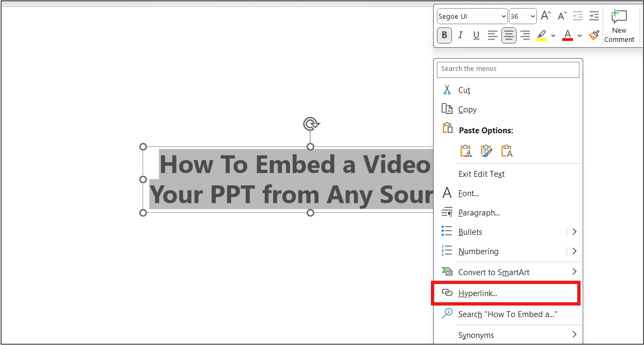Apply right alignment
This screenshot has height=345, width=644.
[525, 35]
